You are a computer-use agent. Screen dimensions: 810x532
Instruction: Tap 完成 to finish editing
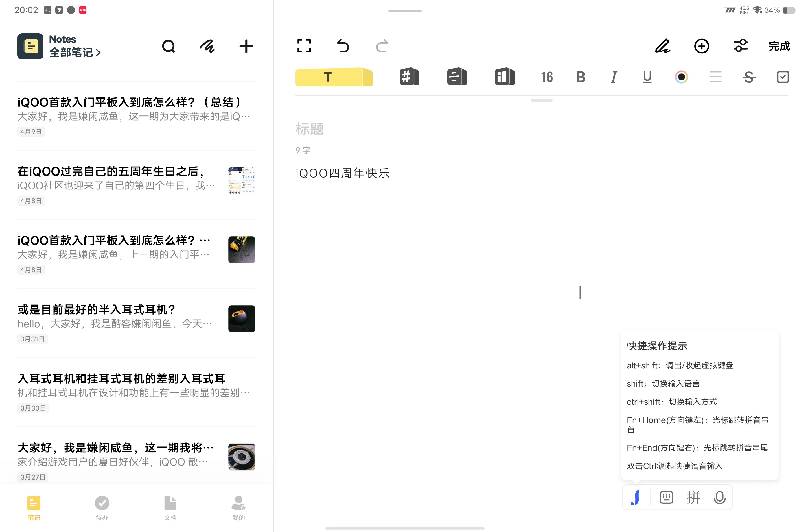[779, 46]
